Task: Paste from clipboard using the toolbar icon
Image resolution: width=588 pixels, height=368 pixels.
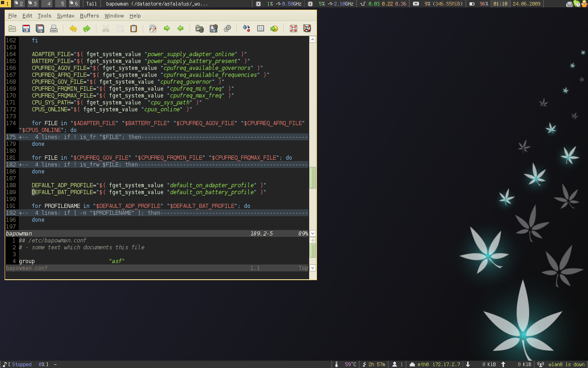Action: (x=134, y=29)
